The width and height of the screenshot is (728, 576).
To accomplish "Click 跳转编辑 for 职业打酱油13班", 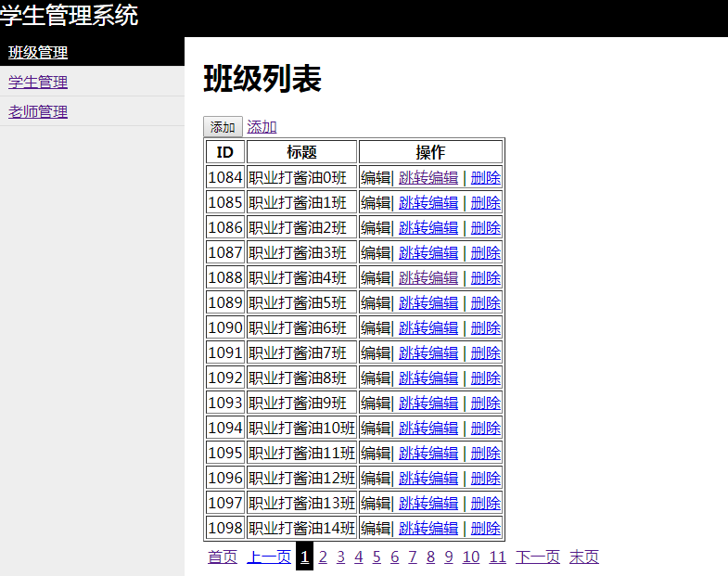I will click(428, 503).
